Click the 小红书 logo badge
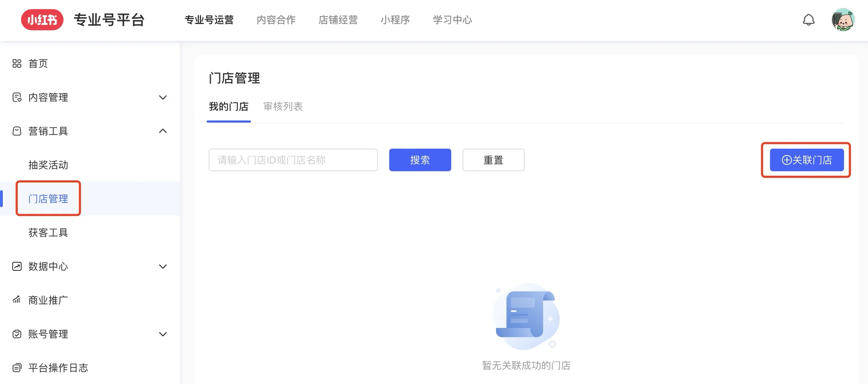868x384 pixels. click(42, 20)
